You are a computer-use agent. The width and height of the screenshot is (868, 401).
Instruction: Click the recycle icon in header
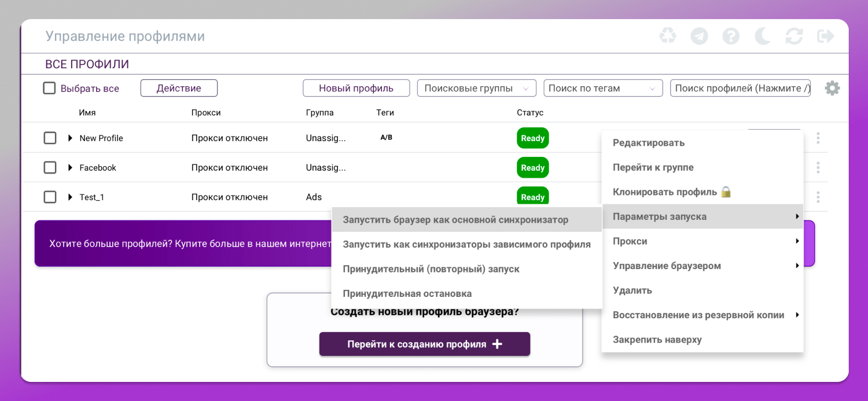click(x=668, y=36)
